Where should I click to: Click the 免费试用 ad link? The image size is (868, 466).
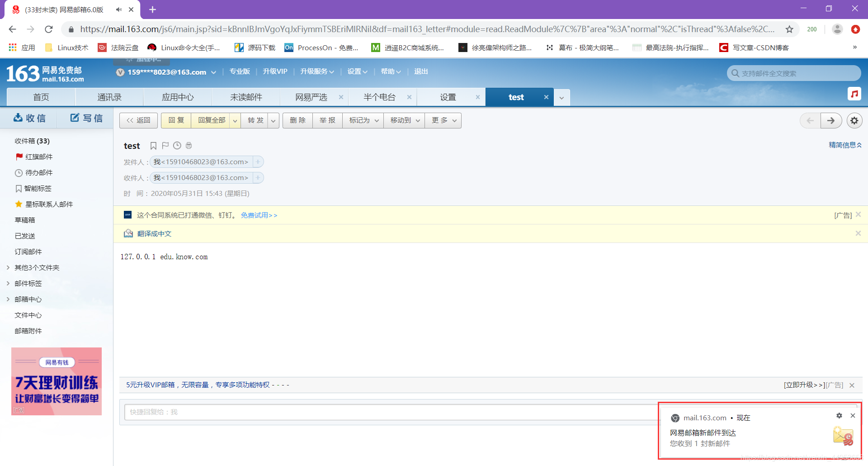[259, 215]
